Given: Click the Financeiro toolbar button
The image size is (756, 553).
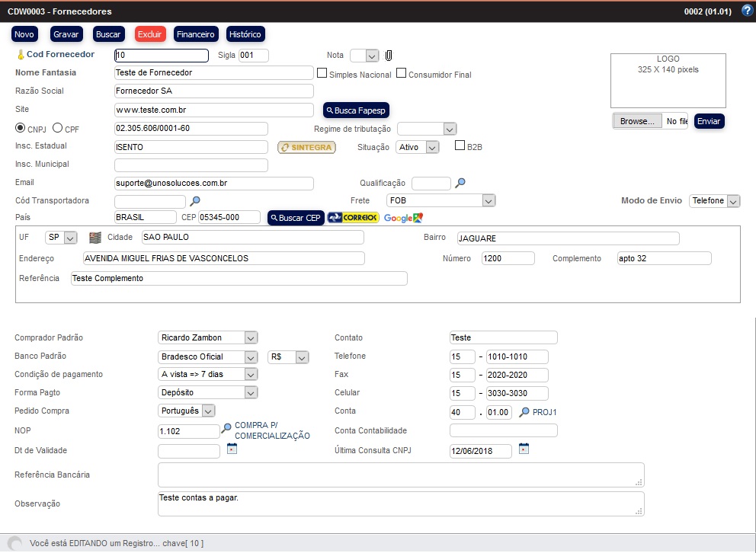Looking at the screenshot, I should click(x=195, y=34).
